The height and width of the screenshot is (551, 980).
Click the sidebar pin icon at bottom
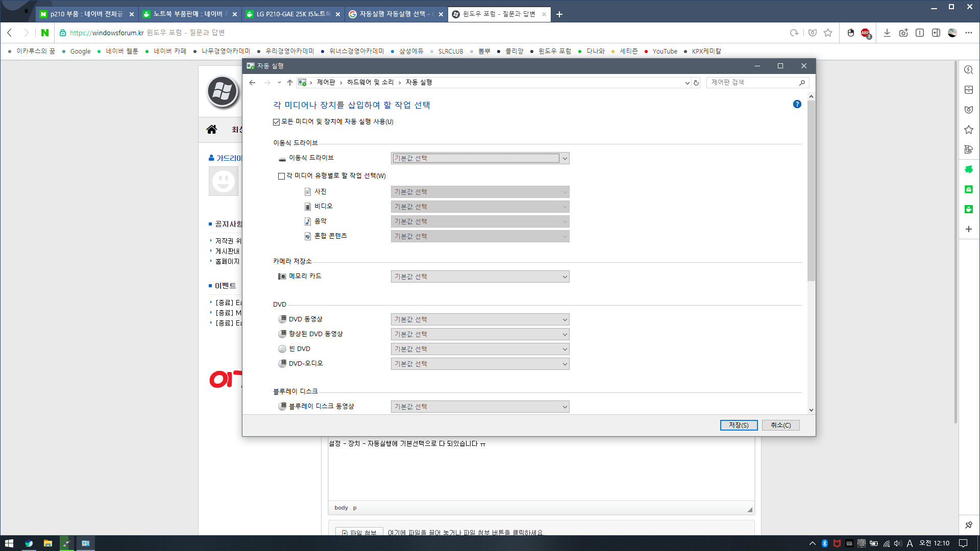click(969, 525)
